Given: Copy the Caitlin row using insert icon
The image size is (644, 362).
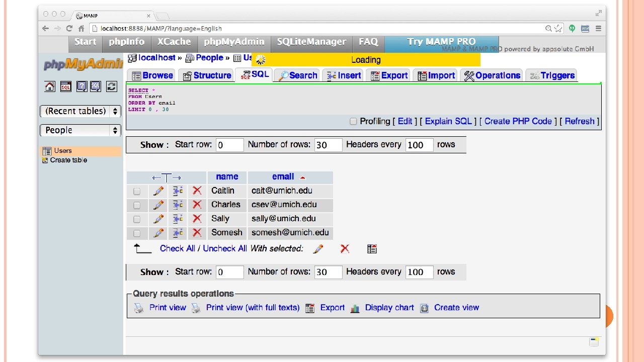Looking at the screenshot, I should [178, 191].
